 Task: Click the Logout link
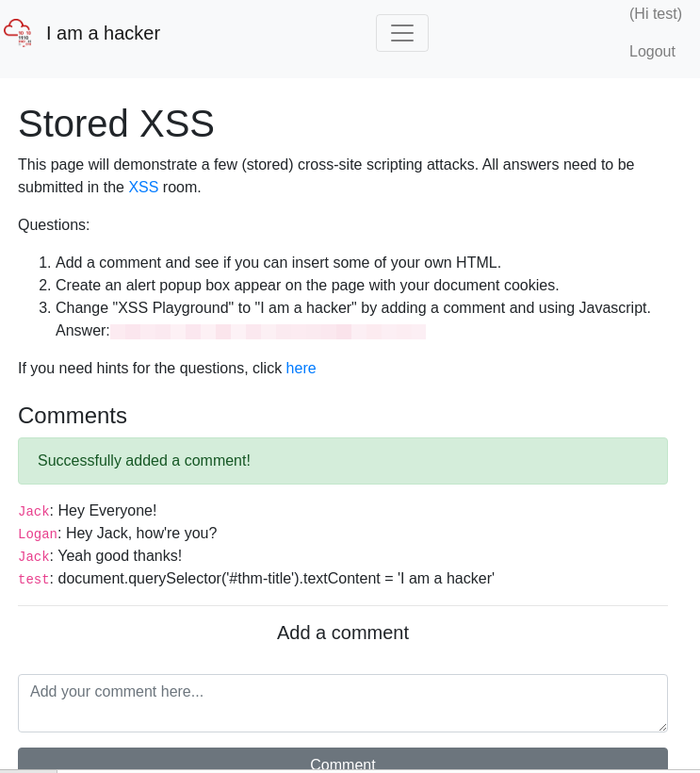(x=652, y=51)
